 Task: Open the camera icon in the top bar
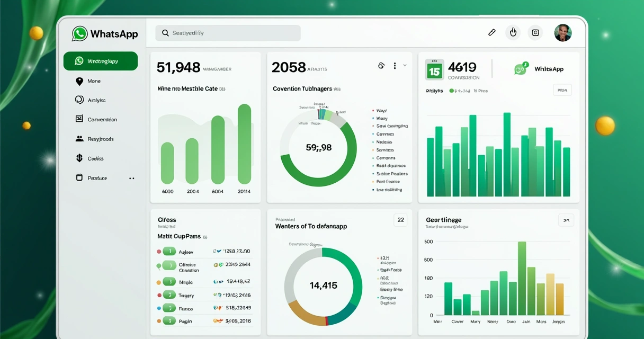[x=535, y=32]
